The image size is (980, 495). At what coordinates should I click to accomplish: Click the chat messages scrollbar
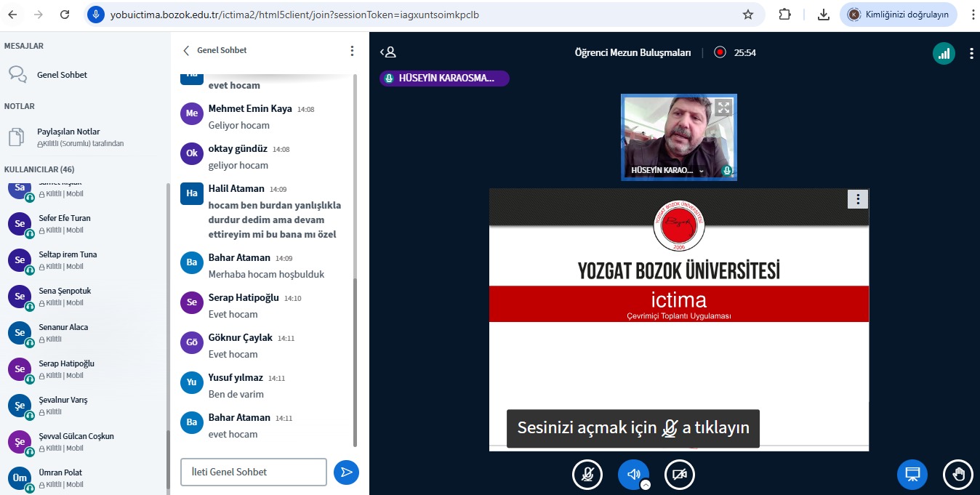355,363
